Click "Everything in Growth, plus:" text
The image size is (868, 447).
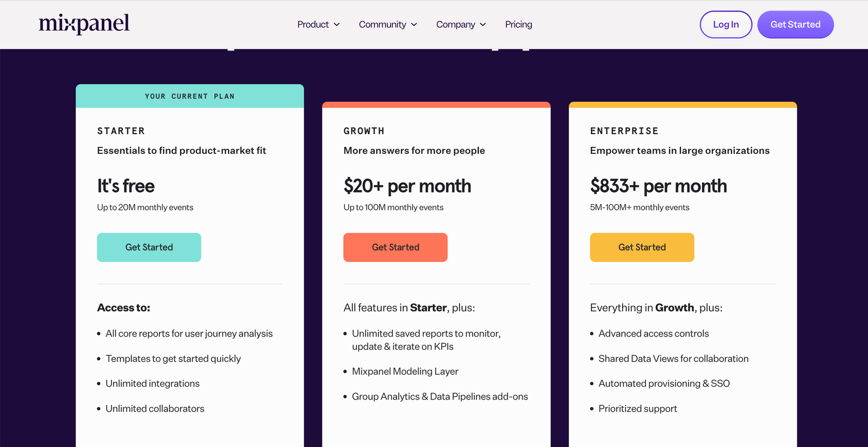pyautogui.click(x=656, y=308)
